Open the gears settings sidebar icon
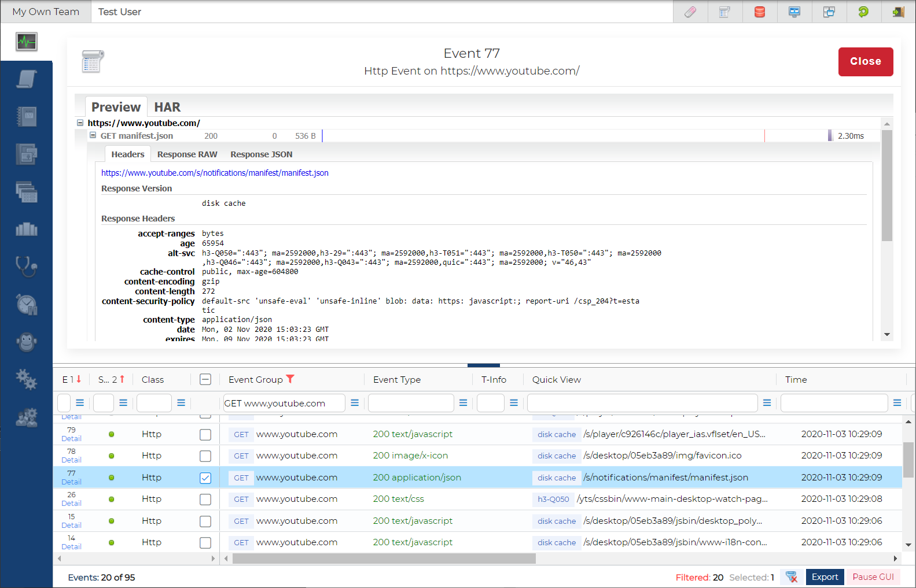Viewport: 916px width, 588px height. click(27, 379)
